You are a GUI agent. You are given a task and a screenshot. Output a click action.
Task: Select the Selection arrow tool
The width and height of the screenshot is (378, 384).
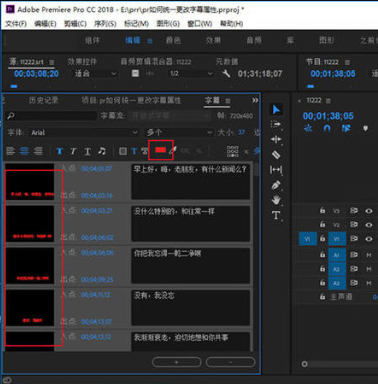click(x=276, y=110)
